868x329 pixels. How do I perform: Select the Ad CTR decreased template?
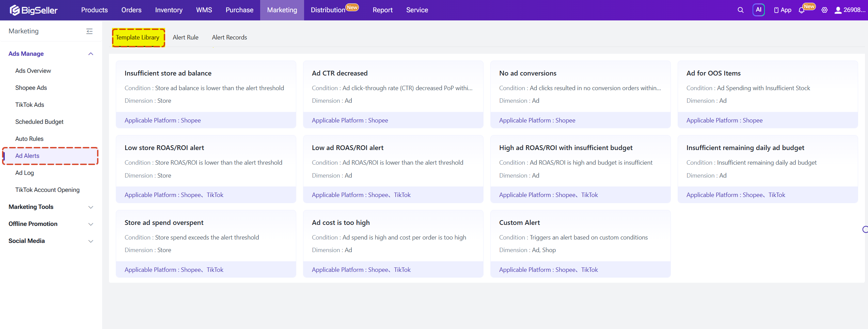(x=393, y=94)
